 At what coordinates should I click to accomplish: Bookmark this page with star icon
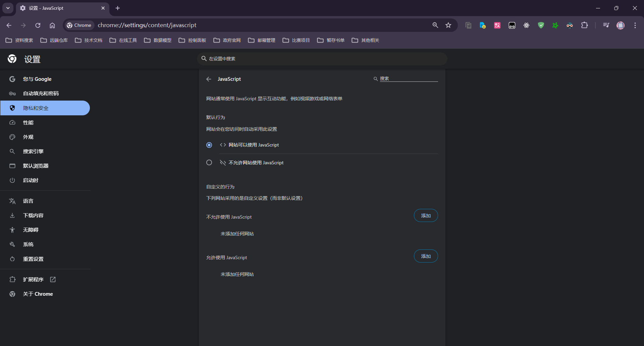[448, 25]
